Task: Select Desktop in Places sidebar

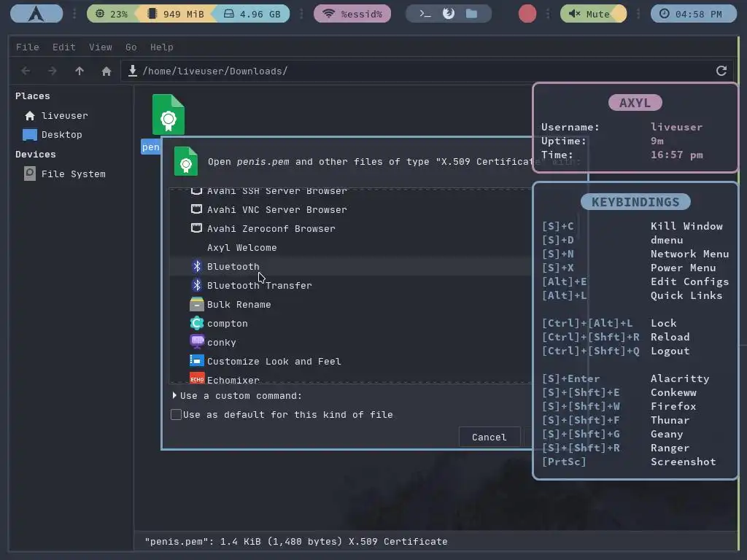Action: pyautogui.click(x=62, y=135)
